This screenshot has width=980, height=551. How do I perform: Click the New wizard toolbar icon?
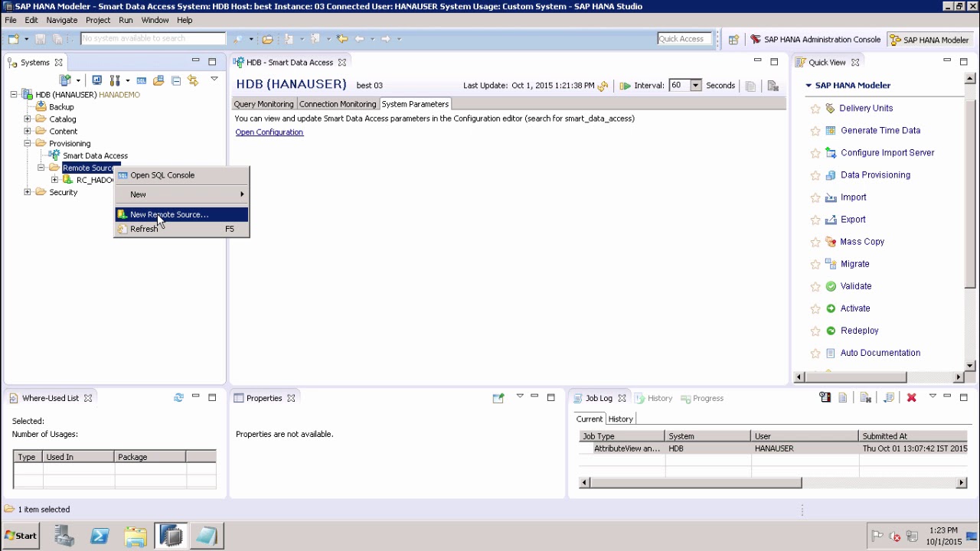(13, 39)
